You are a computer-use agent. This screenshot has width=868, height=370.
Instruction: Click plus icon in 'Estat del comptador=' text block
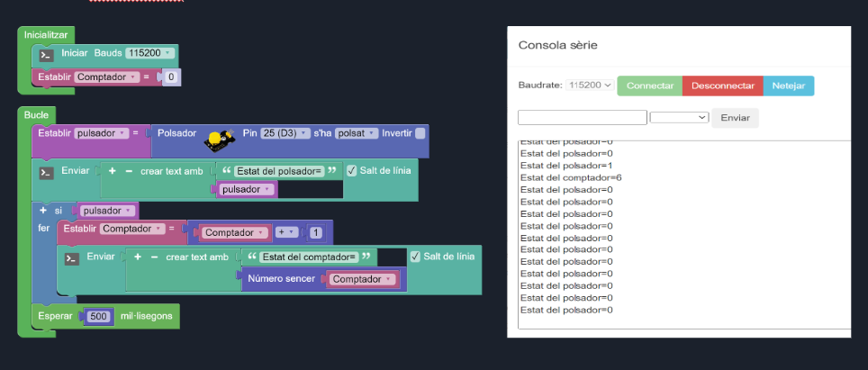point(138,257)
